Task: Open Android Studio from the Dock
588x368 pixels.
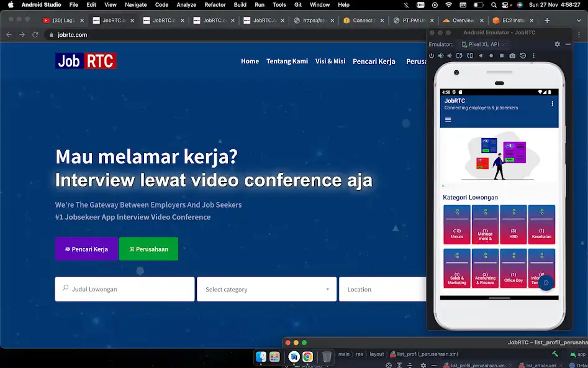Action: [294, 356]
